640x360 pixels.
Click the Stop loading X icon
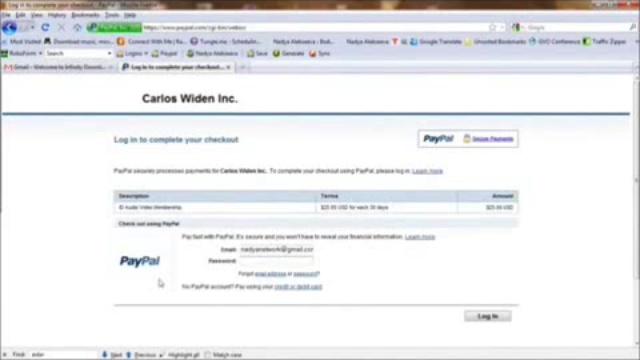point(62,27)
